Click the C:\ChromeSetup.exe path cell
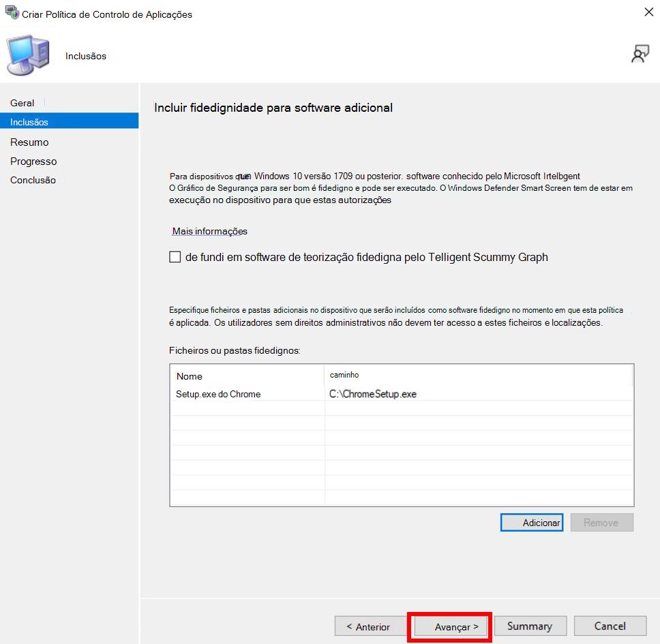The width and height of the screenshot is (660, 644). tap(373, 394)
